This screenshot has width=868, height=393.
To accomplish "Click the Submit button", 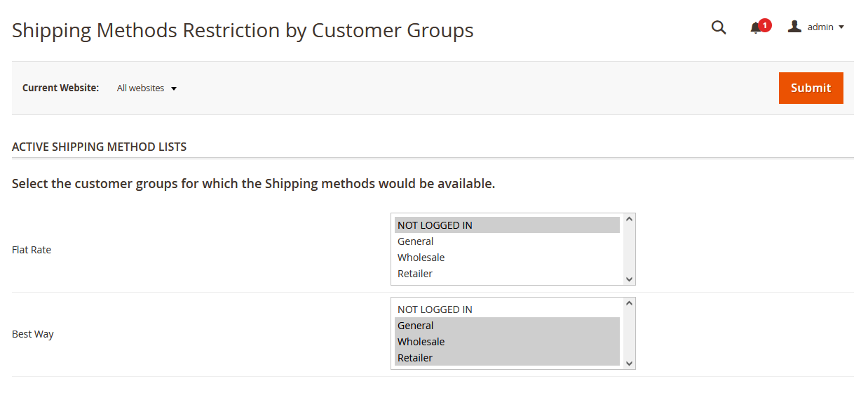I will (811, 88).
